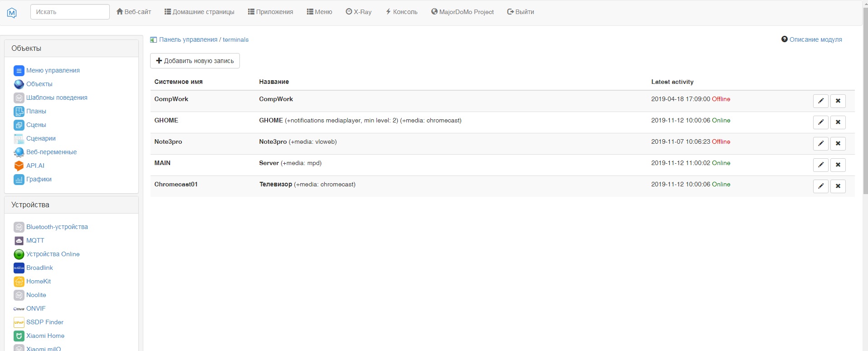Viewport: 868px width, 351px height.
Task: Select the Шаблоны поведения icon
Action: tap(19, 97)
